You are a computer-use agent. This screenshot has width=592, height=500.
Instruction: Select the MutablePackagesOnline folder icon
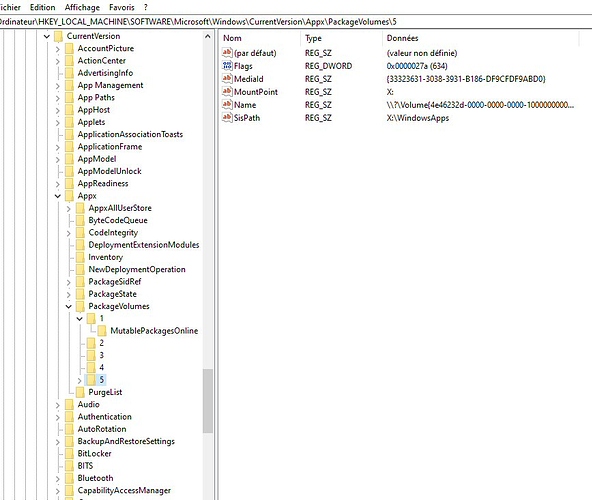tap(102, 331)
